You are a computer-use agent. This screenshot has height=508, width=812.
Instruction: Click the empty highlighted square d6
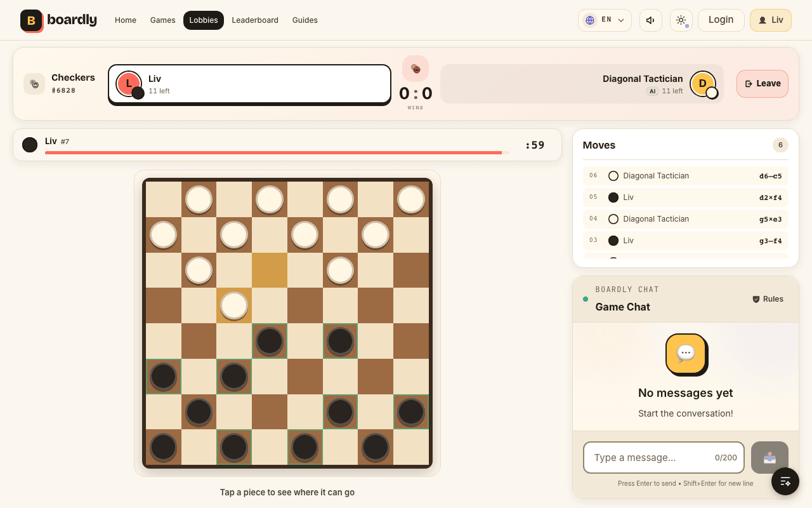[270, 270]
